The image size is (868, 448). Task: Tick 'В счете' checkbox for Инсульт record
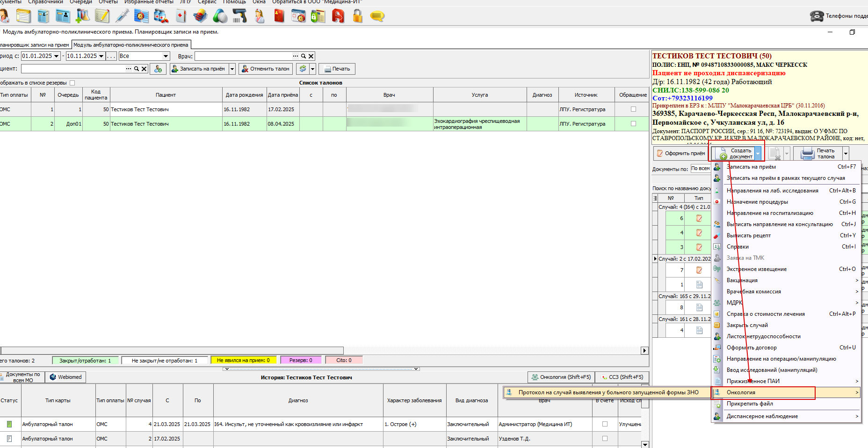pos(605,424)
